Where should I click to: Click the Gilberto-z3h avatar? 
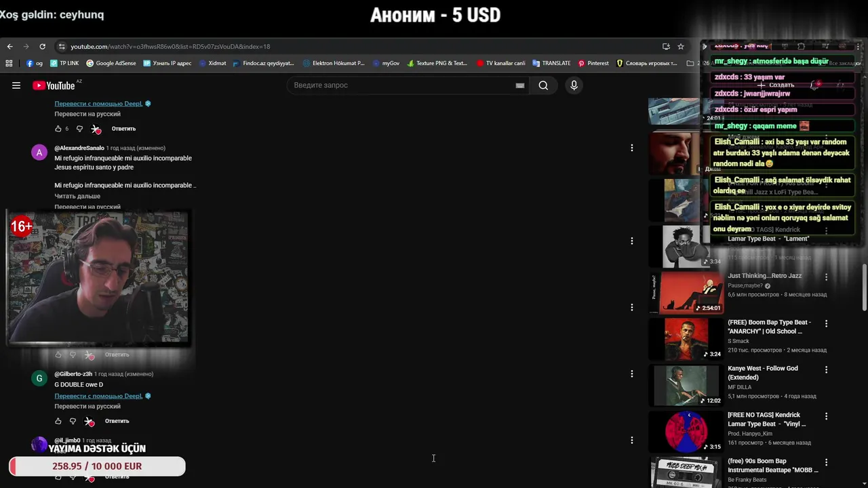[x=39, y=378]
